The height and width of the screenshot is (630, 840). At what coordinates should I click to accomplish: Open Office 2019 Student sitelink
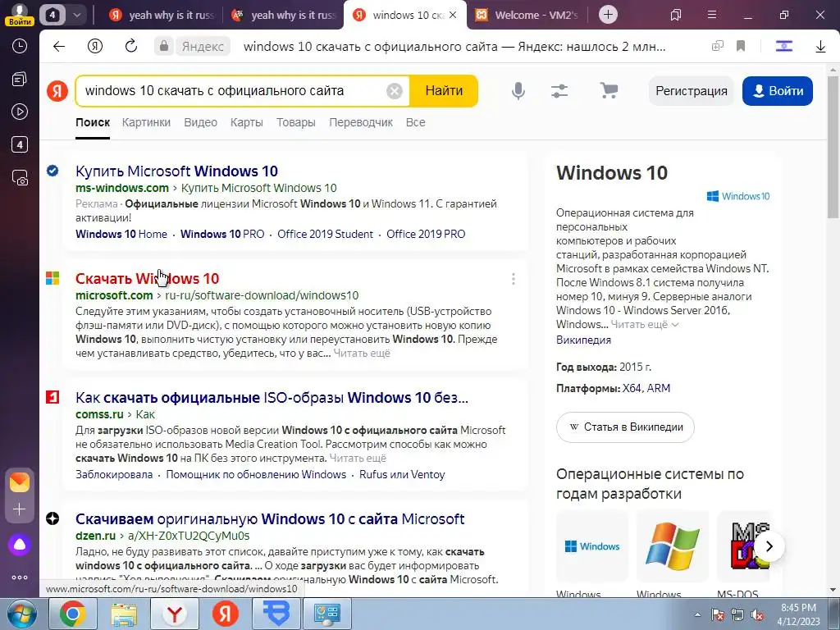pyautogui.click(x=325, y=234)
